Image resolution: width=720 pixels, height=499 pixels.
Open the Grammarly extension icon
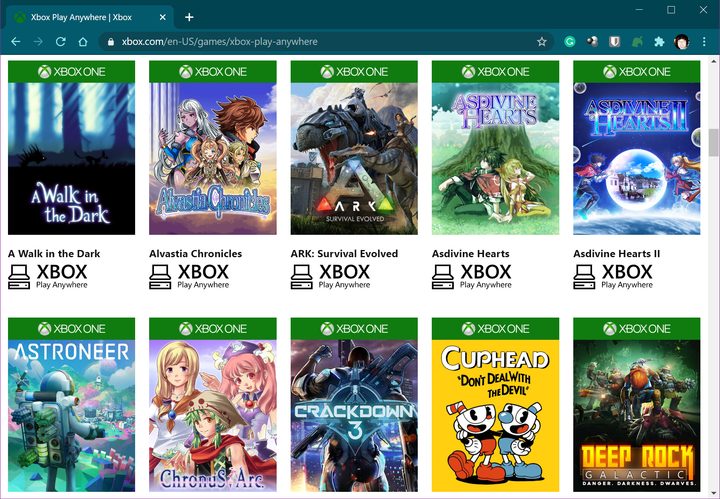(570, 42)
